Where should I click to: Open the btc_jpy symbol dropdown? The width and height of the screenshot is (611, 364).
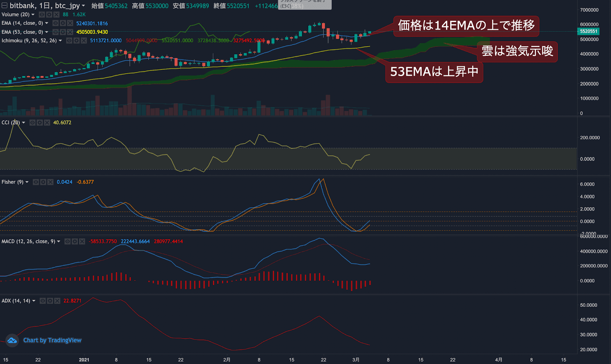point(83,6)
